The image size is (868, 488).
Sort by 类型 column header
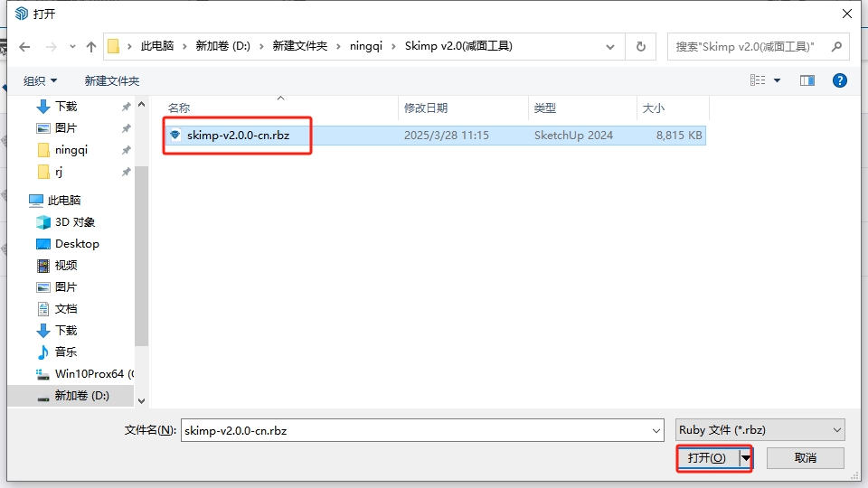tap(544, 108)
